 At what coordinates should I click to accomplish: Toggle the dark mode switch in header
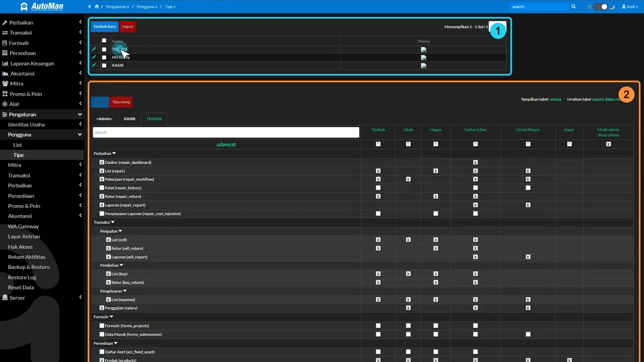click(601, 7)
